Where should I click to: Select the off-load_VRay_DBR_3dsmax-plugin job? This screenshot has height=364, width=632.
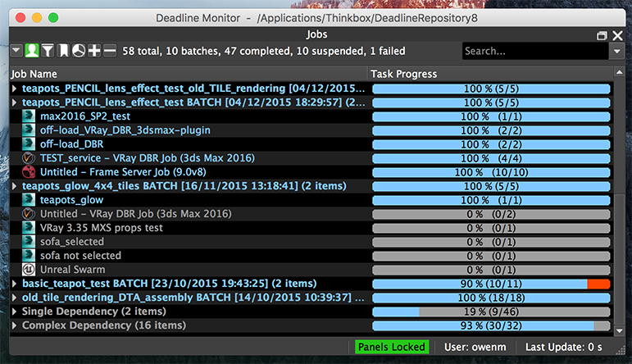[x=125, y=130]
